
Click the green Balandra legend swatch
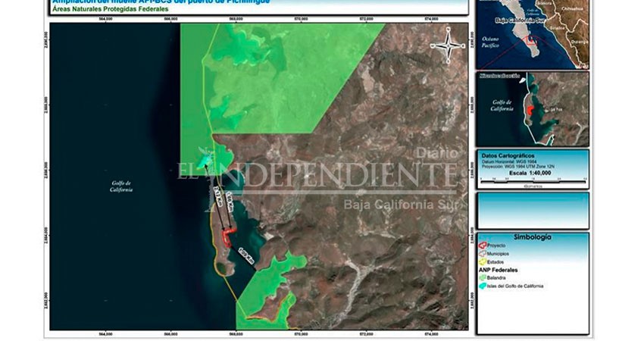pos(482,278)
